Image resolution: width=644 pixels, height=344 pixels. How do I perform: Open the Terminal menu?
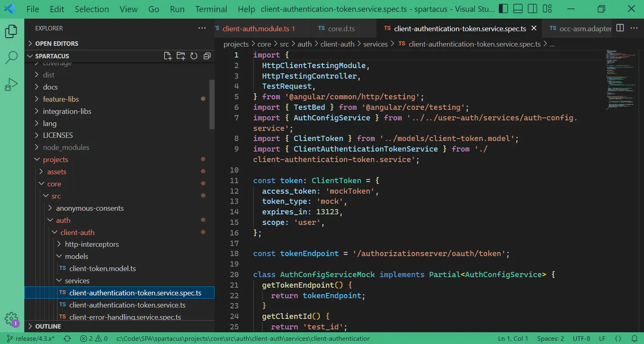[211, 9]
